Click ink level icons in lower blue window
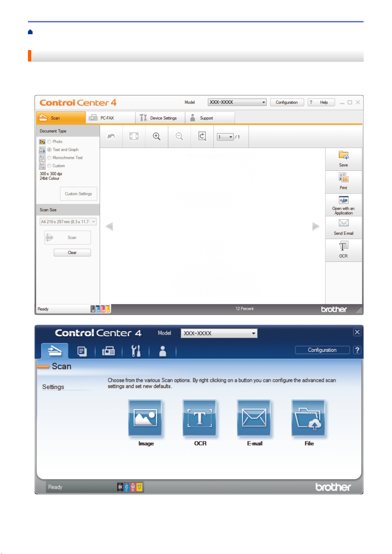 130,487
